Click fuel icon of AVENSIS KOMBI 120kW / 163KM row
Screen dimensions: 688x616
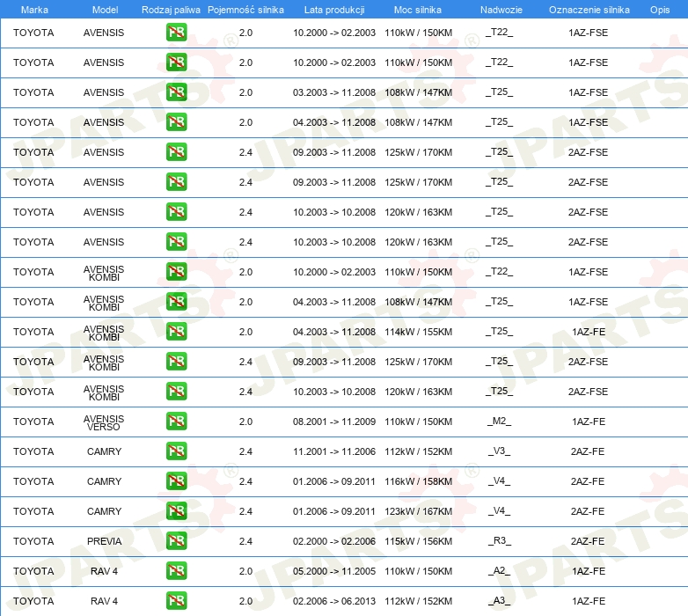[x=176, y=391]
